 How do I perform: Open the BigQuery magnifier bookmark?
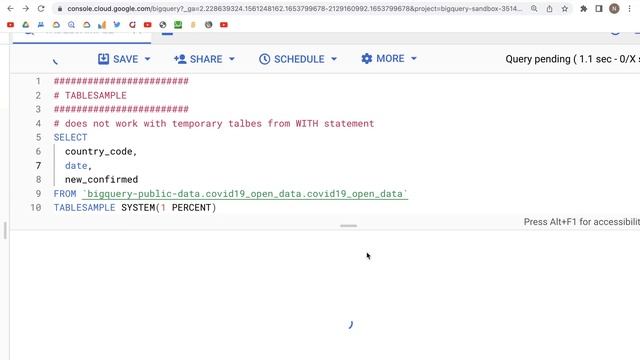pyautogui.click(x=71, y=25)
